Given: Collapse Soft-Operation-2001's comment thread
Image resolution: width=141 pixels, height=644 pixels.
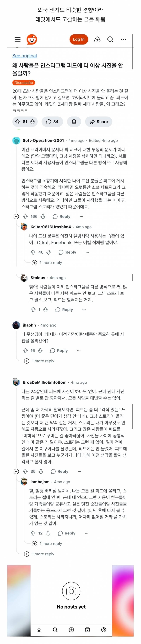Looking at the screenshot, I should click(x=16, y=216).
